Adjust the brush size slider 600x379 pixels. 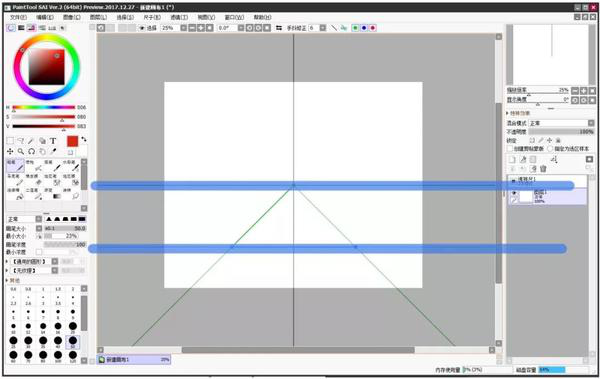pyautogui.click(x=65, y=228)
